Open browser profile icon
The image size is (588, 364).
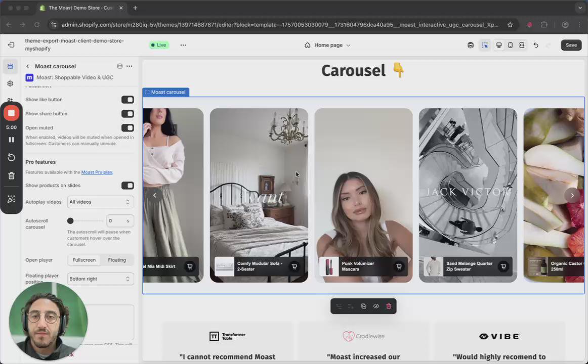coord(565,25)
